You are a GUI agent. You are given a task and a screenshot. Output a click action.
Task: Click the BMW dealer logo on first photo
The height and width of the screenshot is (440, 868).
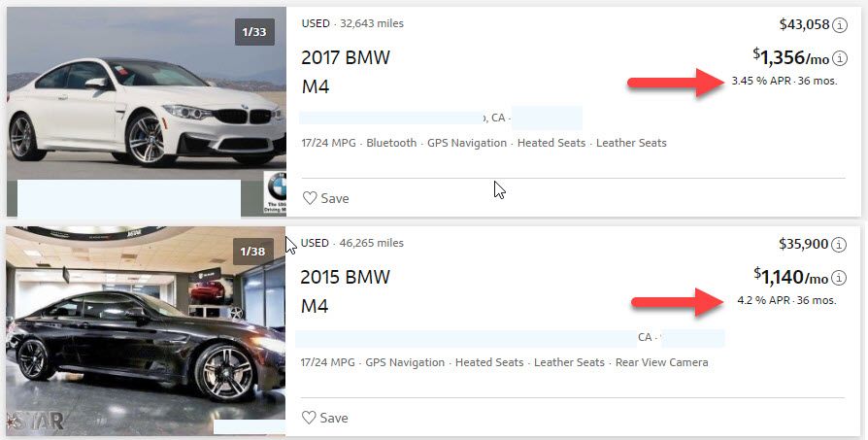[x=276, y=193]
